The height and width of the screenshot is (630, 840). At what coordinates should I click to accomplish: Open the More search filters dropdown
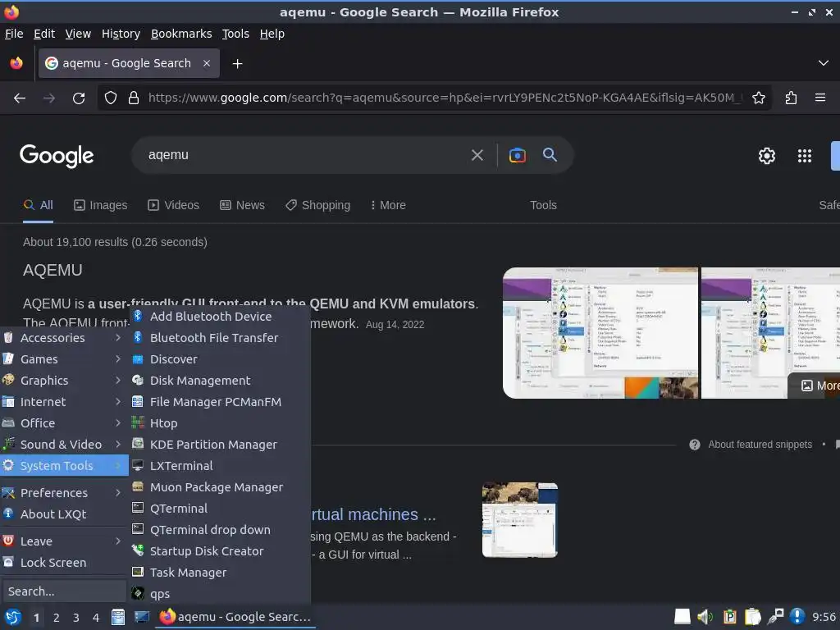tap(388, 205)
